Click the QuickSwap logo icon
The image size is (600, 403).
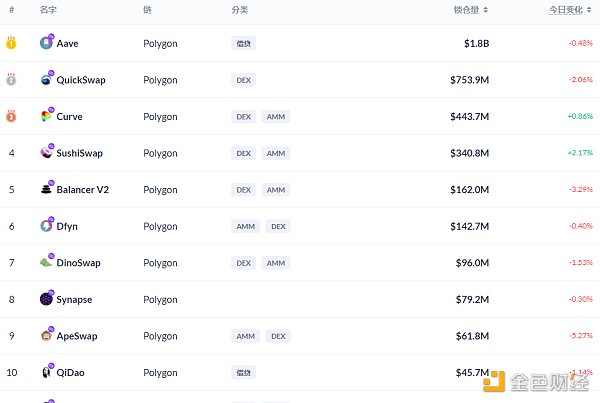click(46, 79)
